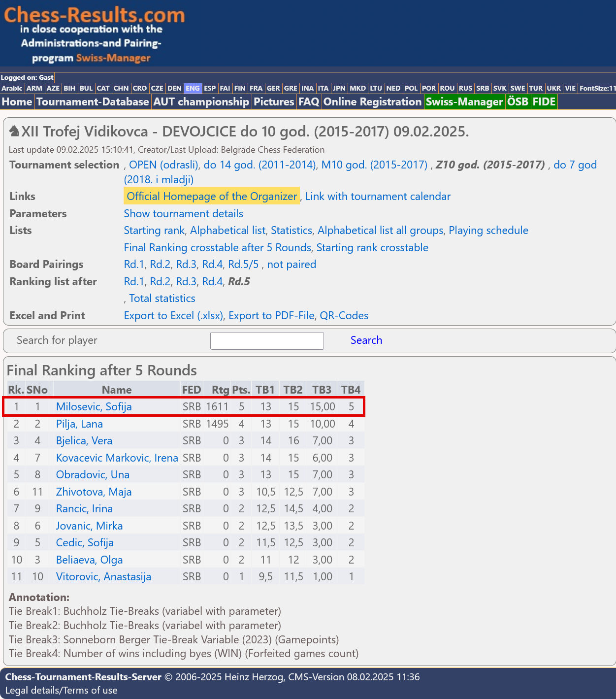Switch language to SRB
The height and width of the screenshot is (699, 616).
click(x=483, y=89)
